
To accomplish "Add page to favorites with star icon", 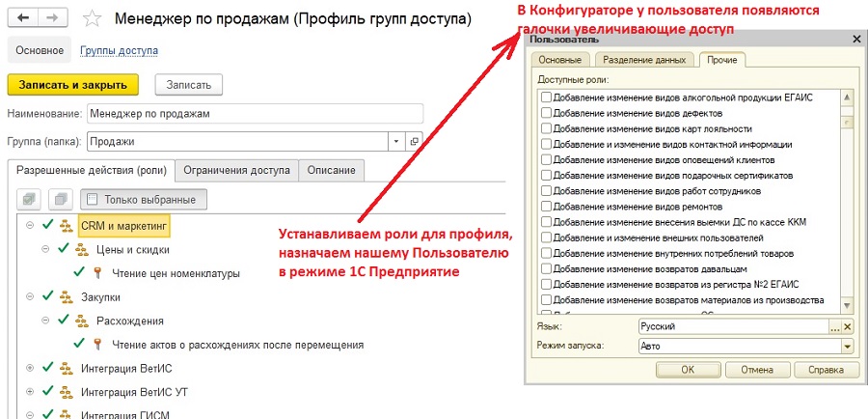I will coord(92,18).
